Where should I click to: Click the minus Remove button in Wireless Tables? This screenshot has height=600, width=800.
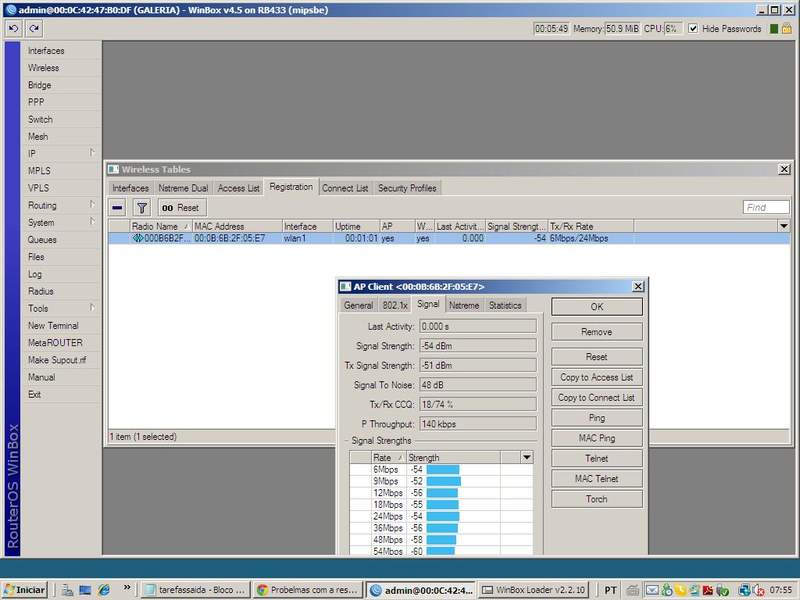pos(117,208)
